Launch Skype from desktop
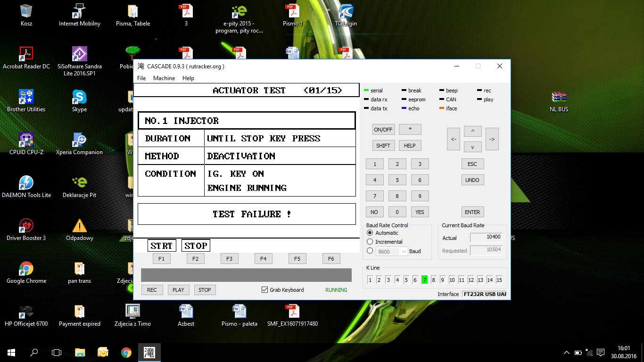 (79, 101)
